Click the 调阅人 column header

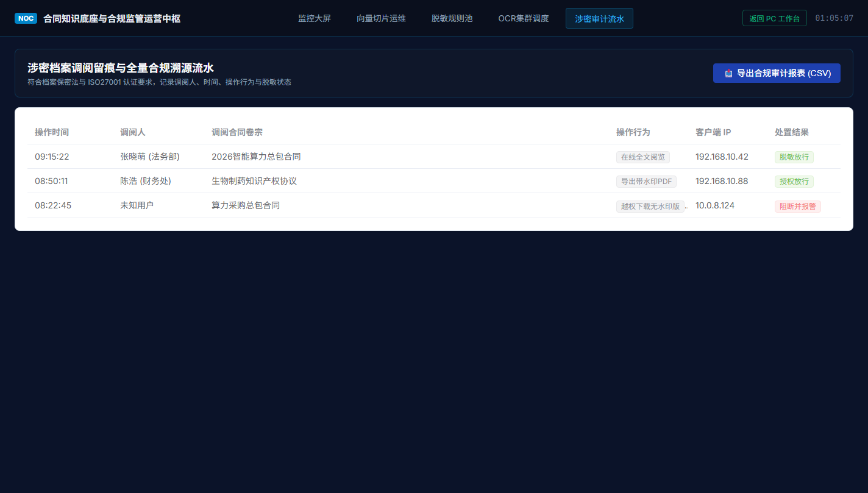click(133, 132)
